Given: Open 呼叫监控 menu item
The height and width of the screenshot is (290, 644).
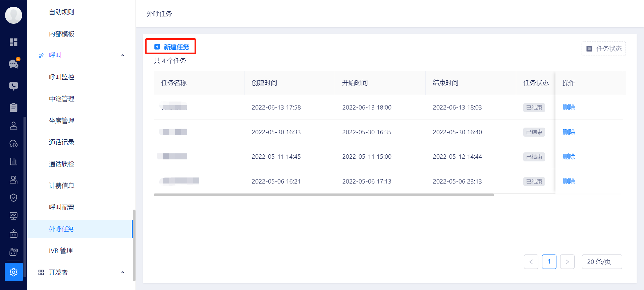Looking at the screenshot, I should click(x=62, y=77).
